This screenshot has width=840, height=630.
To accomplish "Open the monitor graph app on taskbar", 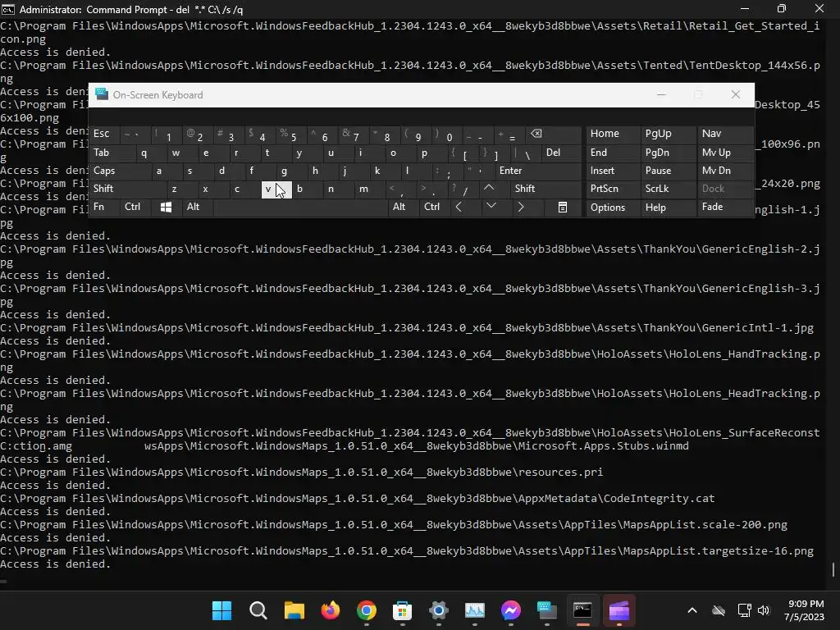I will (475, 610).
